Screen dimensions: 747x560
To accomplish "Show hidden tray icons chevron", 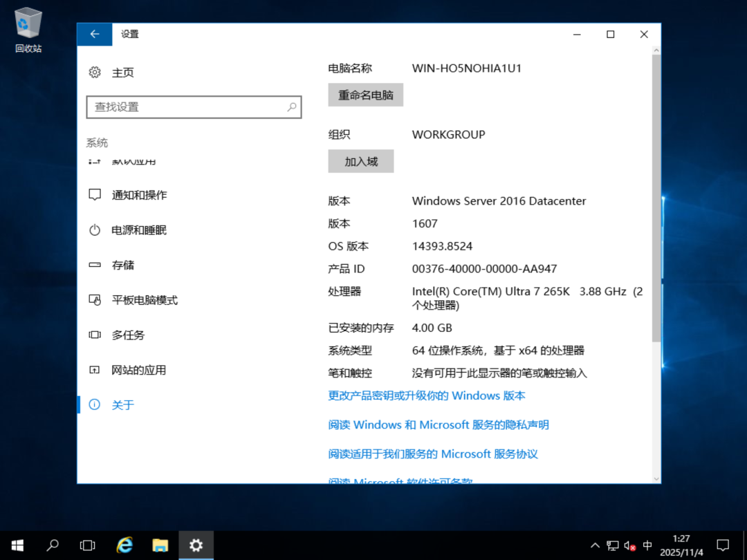I will pos(595,545).
